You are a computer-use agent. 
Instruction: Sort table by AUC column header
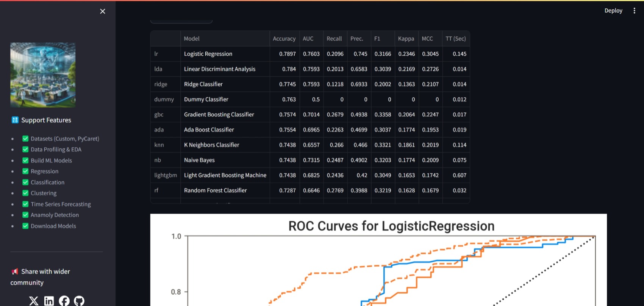(308, 39)
